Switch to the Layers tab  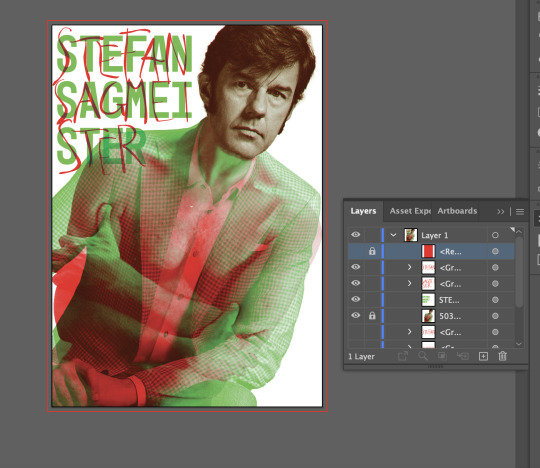[363, 211]
